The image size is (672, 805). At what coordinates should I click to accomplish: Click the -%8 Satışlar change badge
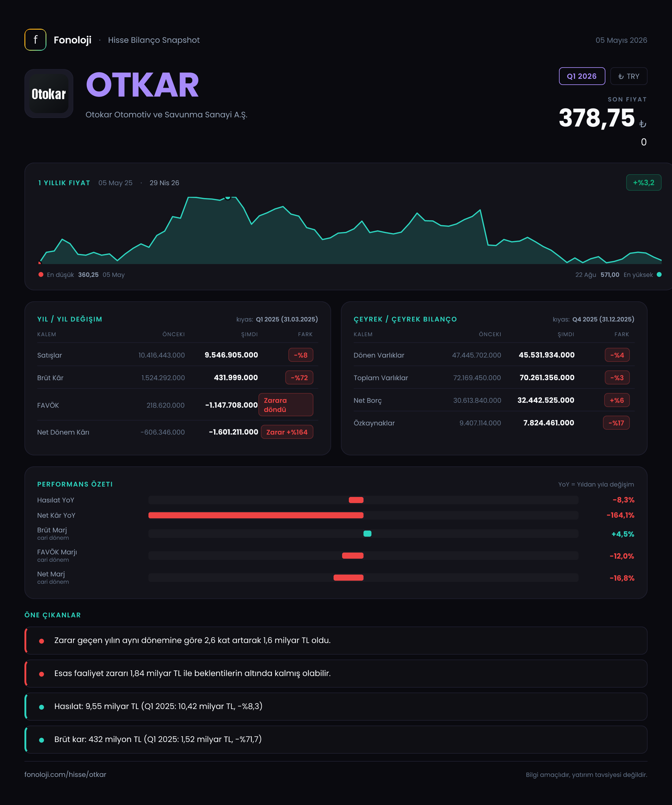click(301, 355)
